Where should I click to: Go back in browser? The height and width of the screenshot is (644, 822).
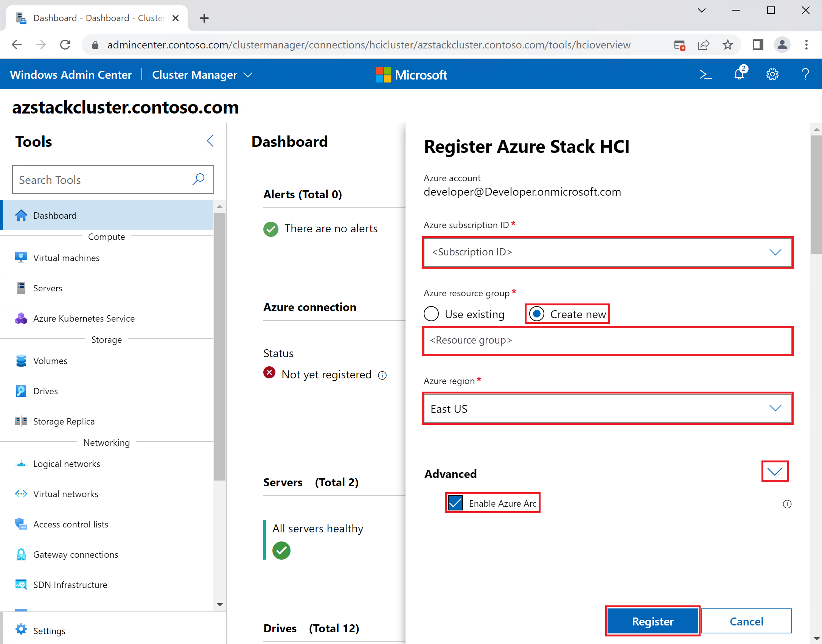click(x=17, y=45)
